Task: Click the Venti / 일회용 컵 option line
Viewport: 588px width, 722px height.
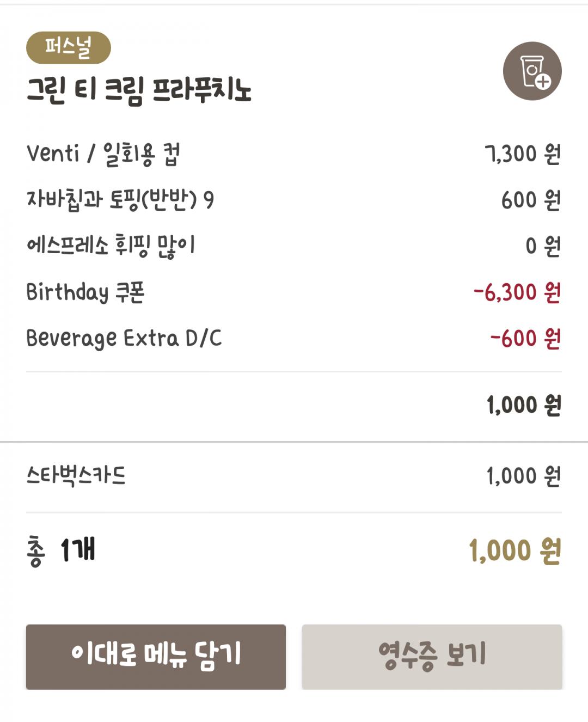Action: pyautogui.click(x=103, y=154)
